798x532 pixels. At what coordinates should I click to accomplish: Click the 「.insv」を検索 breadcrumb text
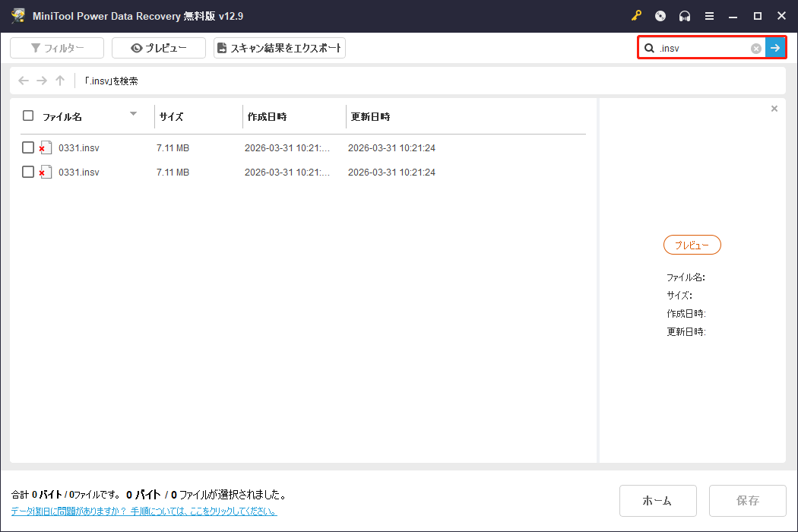(x=111, y=81)
